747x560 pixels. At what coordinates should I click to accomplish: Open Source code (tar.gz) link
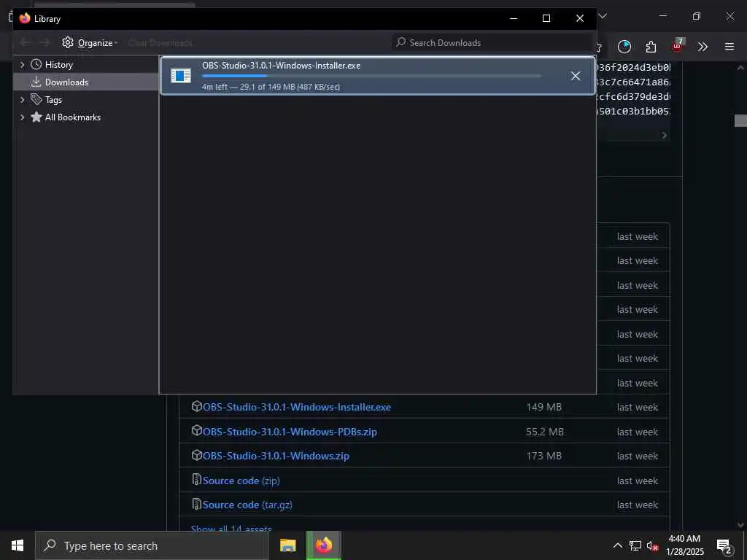pyautogui.click(x=247, y=505)
